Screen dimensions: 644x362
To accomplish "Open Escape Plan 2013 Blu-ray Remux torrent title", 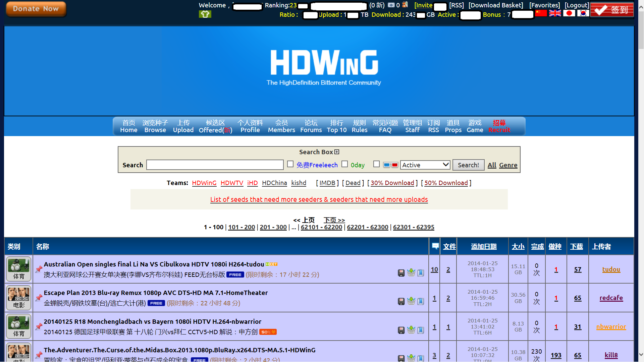I will pyautogui.click(x=156, y=293).
